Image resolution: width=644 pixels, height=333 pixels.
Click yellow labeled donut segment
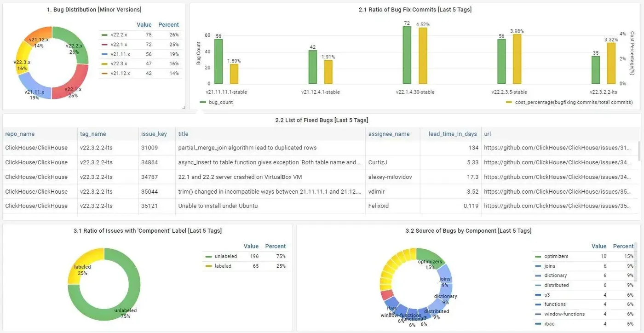(x=82, y=264)
